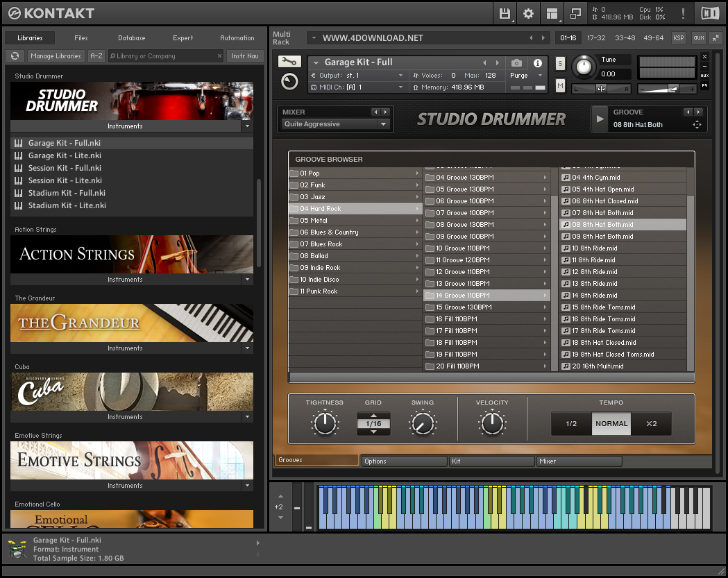
Task: Shift keyboard octave up arrow
Action: 280,496
